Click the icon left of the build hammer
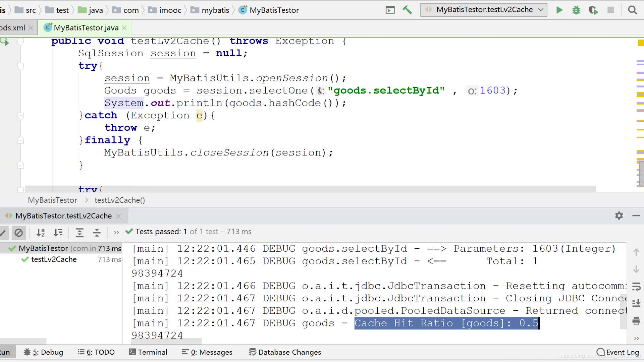The image size is (644, 362). [390, 10]
